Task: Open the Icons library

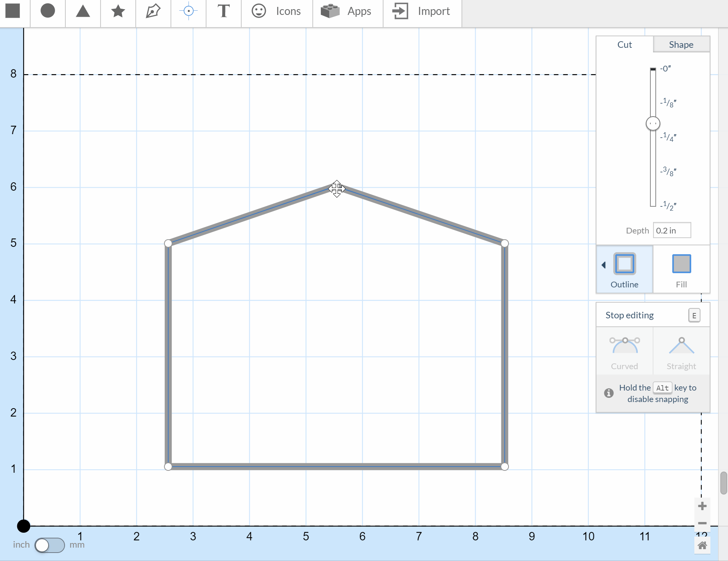Action: (276, 11)
